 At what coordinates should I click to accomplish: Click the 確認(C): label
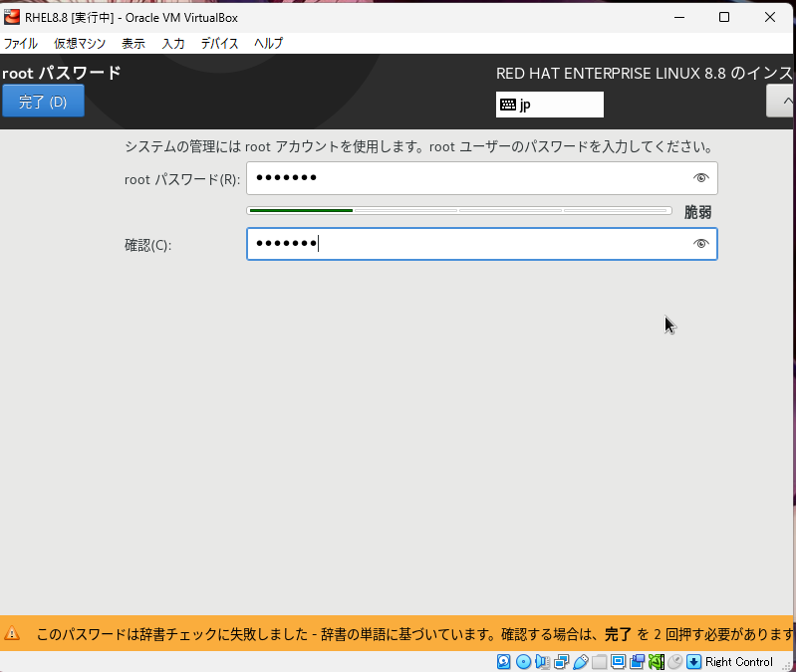click(x=148, y=246)
